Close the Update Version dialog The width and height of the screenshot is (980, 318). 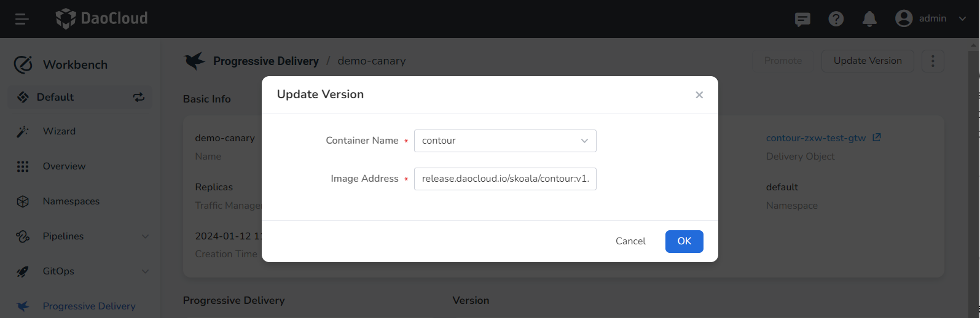coord(699,95)
